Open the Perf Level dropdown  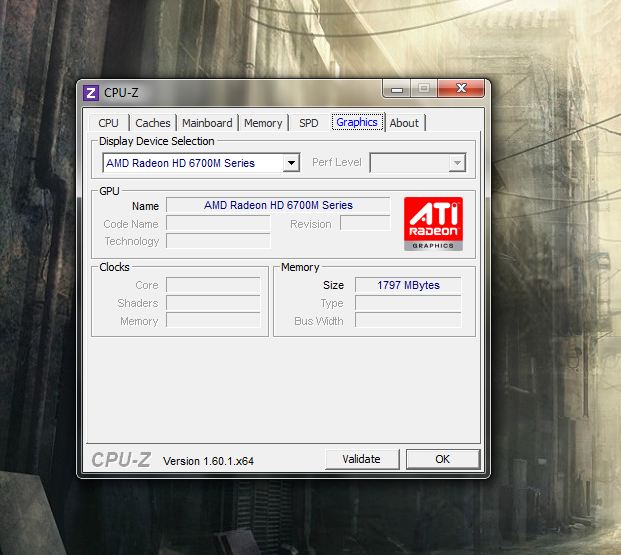tap(418, 163)
